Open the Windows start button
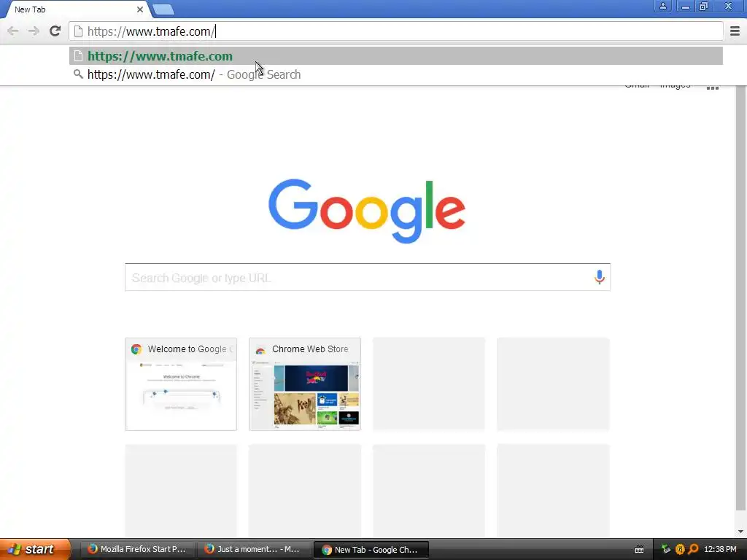Screen dimensions: 747x560 pos(34,549)
